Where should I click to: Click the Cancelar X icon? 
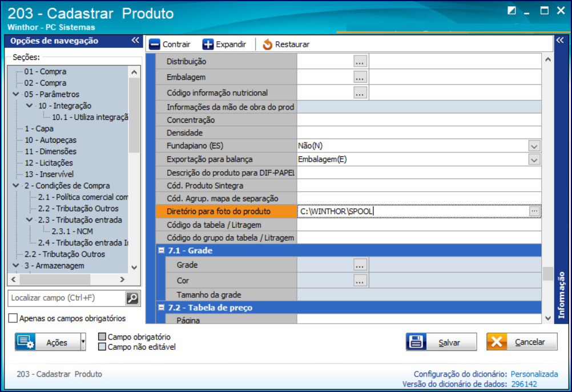click(497, 342)
